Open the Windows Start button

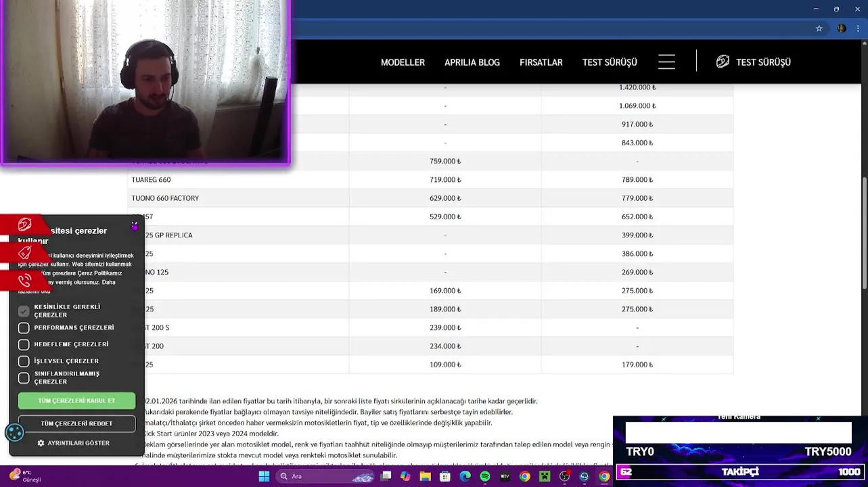tap(264, 476)
